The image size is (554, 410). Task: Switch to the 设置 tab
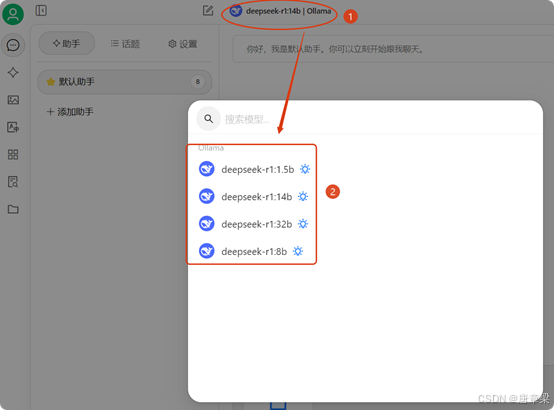coord(183,44)
